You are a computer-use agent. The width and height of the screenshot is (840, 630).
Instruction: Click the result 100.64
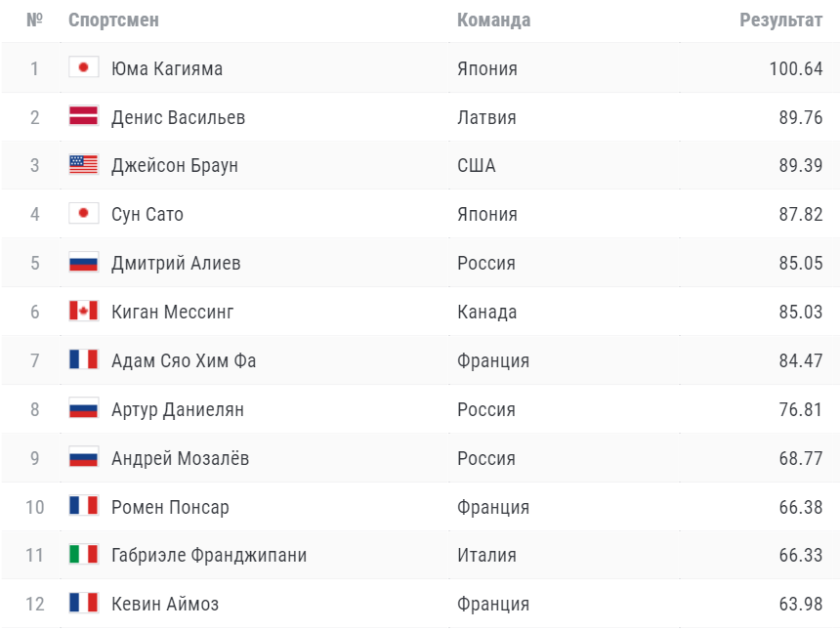(796, 68)
